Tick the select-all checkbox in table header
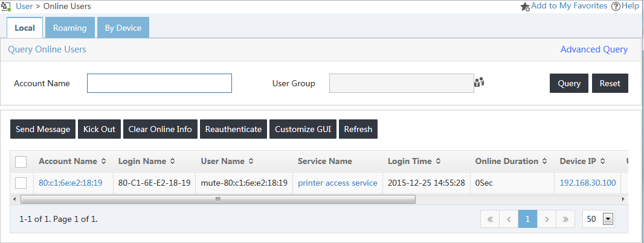 (x=21, y=162)
